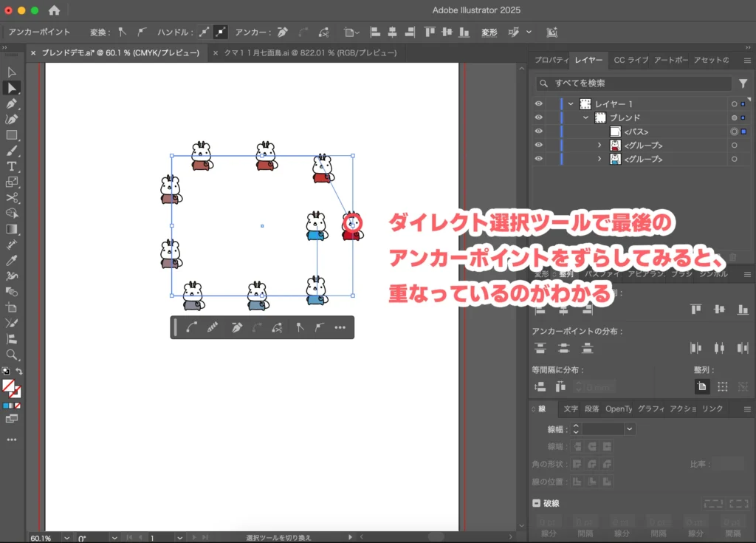Hide the bottom <グループ> layer
The height and width of the screenshot is (543, 756).
point(539,159)
